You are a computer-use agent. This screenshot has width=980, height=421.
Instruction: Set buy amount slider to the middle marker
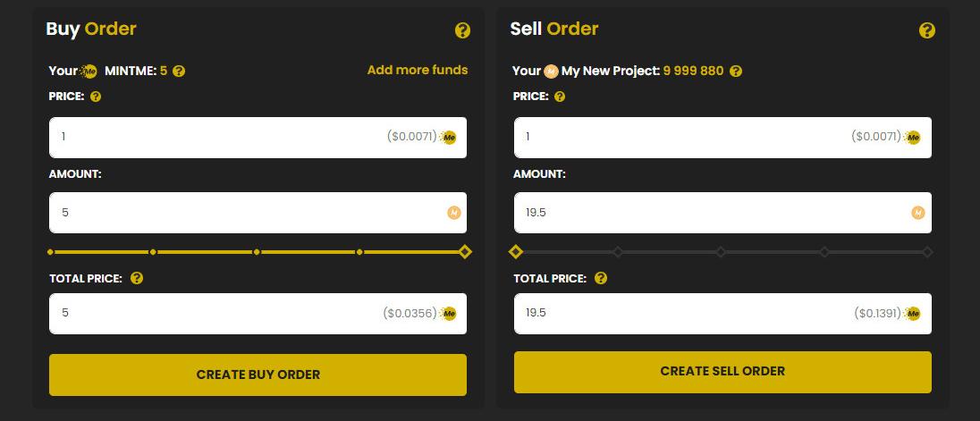pos(257,252)
